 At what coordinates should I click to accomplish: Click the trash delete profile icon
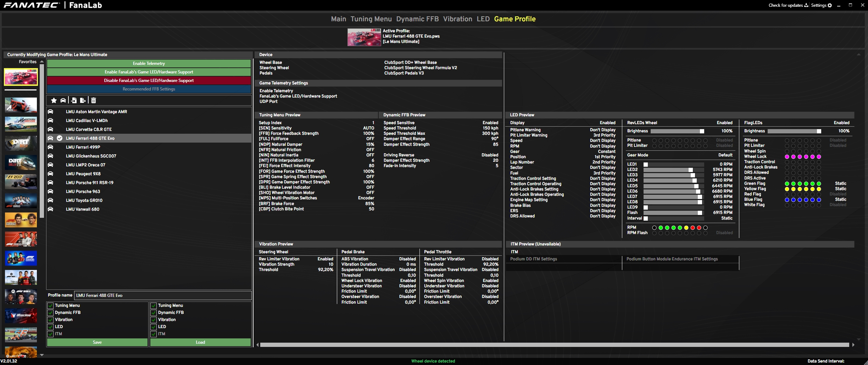94,100
